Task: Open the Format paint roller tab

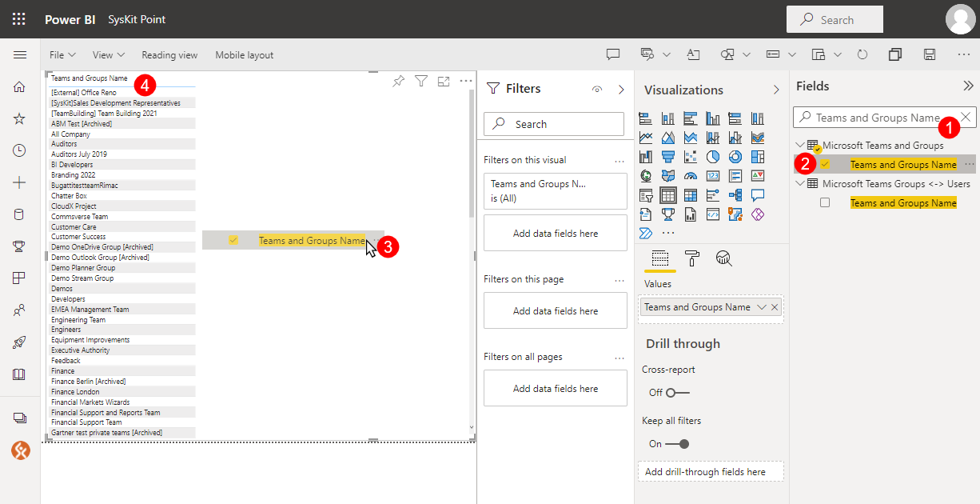Action: (x=692, y=258)
